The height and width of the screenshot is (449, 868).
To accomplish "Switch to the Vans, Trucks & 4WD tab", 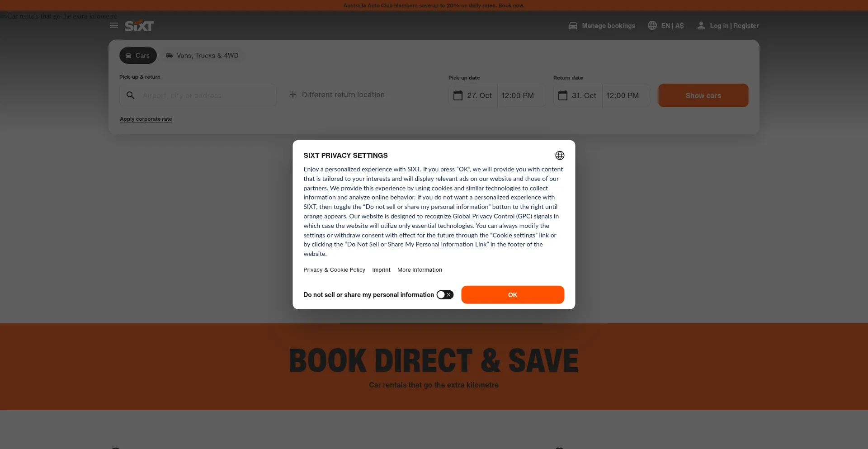I will click(202, 56).
